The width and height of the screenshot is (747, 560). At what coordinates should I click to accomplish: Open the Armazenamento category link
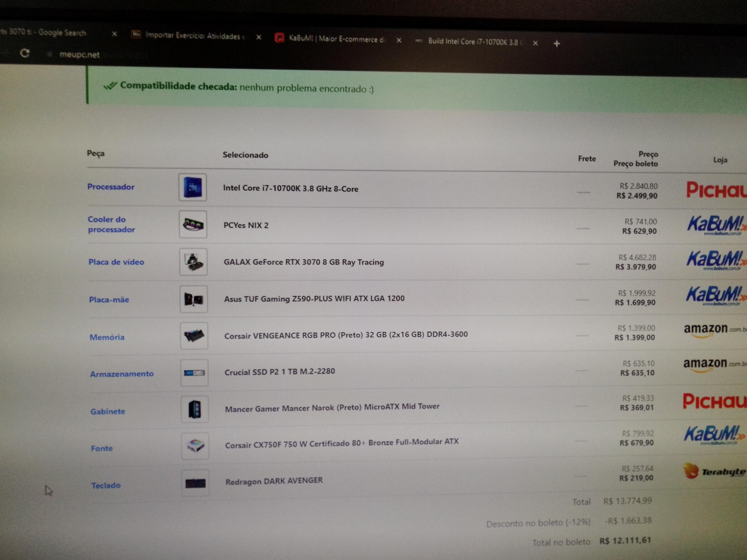122,374
